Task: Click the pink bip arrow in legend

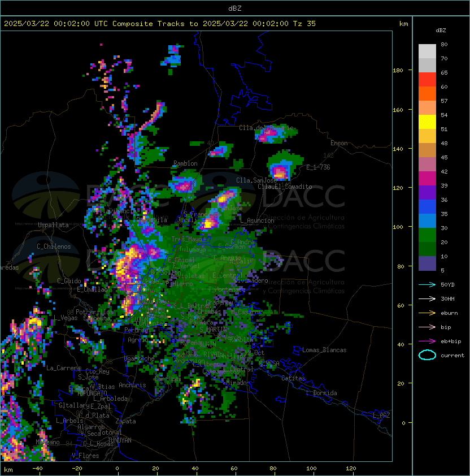Action: (x=427, y=327)
